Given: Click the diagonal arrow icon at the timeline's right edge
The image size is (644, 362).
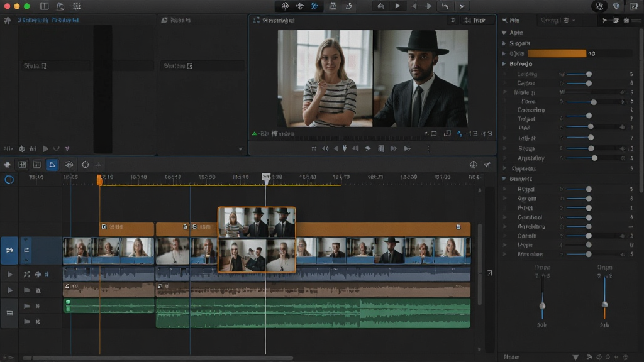Looking at the screenshot, I should (x=489, y=273).
